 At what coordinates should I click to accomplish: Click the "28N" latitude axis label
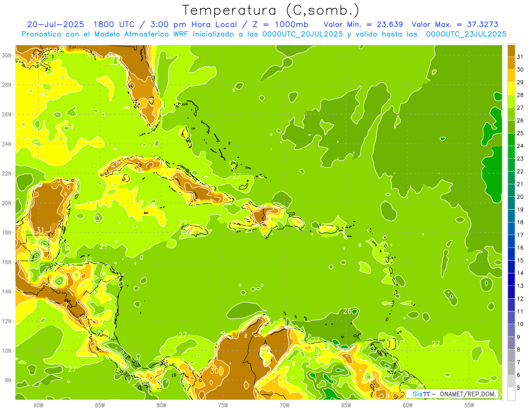click(x=7, y=85)
